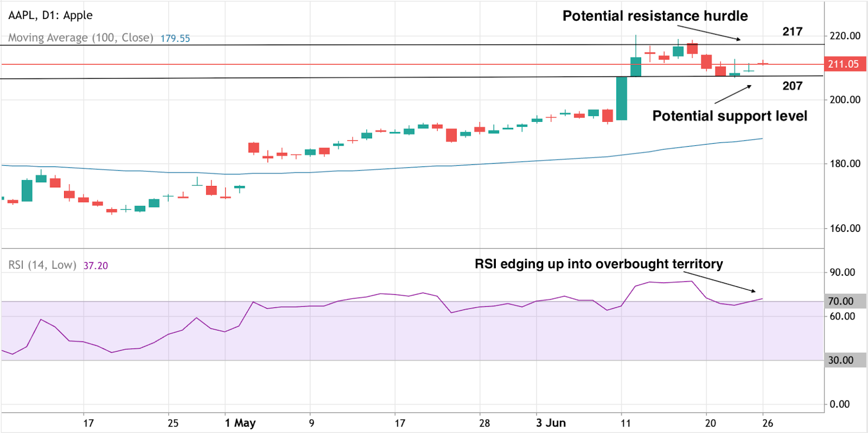Click the 217 resistance line label
This screenshot has height=433, width=868.
coord(792,31)
